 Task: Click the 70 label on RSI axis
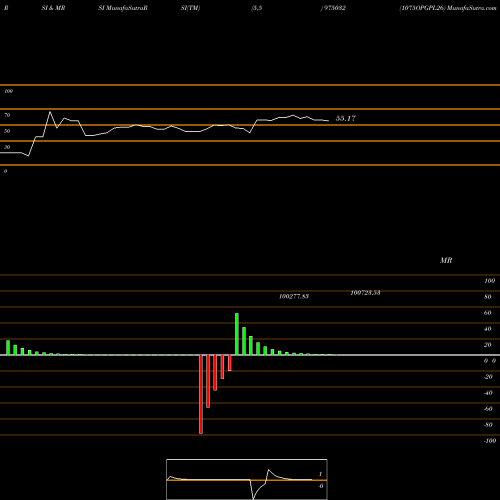pyautogui.click(x=7, y=115)
